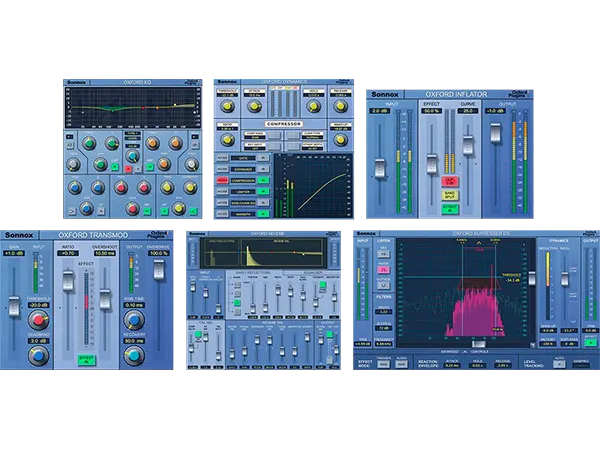Select the Limiter ACCESS button in Dynamics
This screenshot has height=450, width=600.
coord(222,191)
